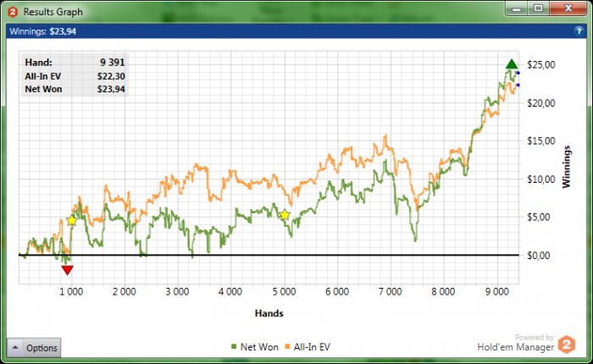Image resolution: width=593 pixels, height=364 pixels.
Task: Click the 9 000 hands axis label
Action: (x=497, y=292)
